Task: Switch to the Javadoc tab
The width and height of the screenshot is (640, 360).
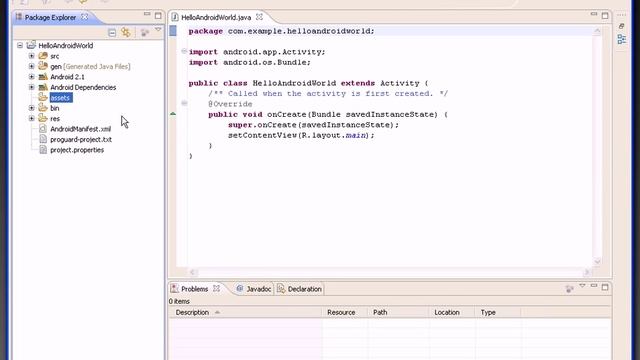Action: coord(254,289)
